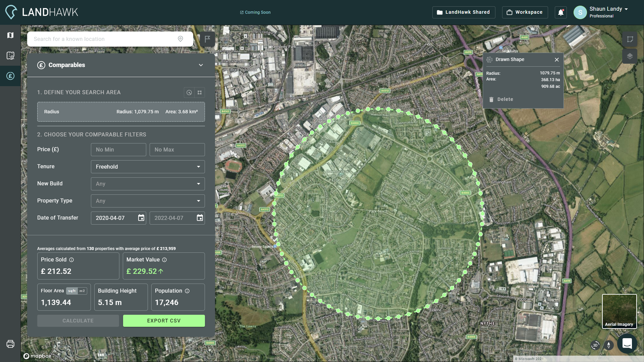Open the Workspace
This screenshot has height=362, width=644.
pos(525,12)
